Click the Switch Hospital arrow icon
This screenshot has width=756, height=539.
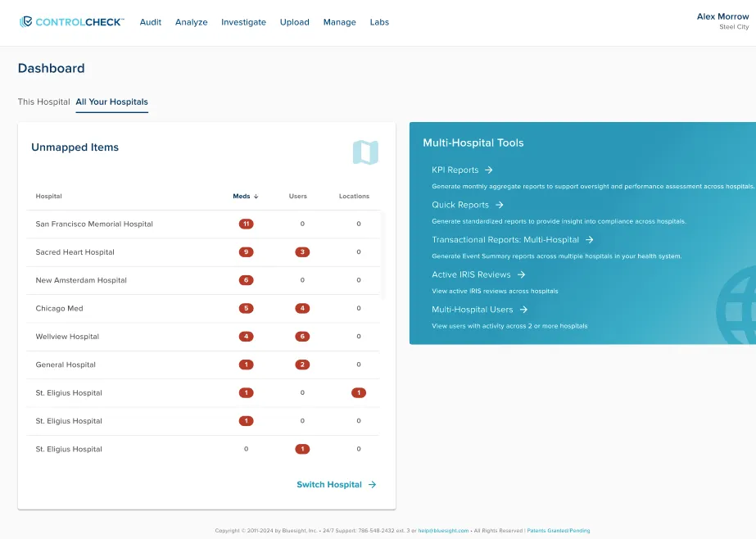point(372,484)
